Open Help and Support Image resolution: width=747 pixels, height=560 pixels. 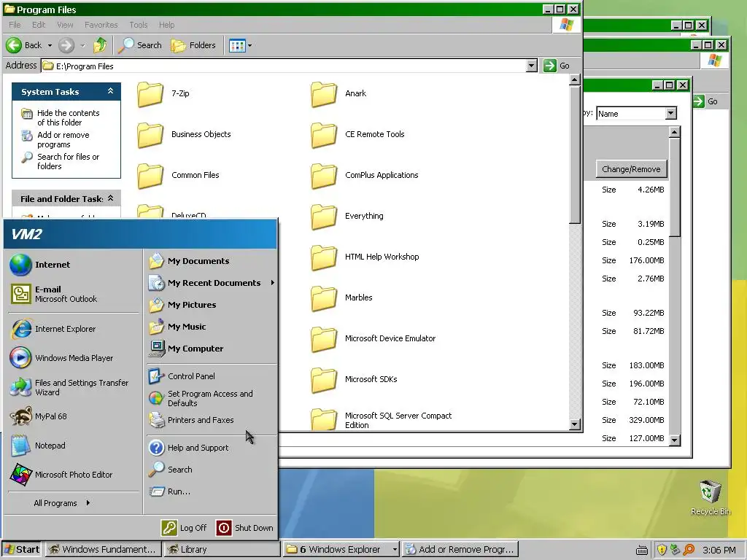pos(212,448)
